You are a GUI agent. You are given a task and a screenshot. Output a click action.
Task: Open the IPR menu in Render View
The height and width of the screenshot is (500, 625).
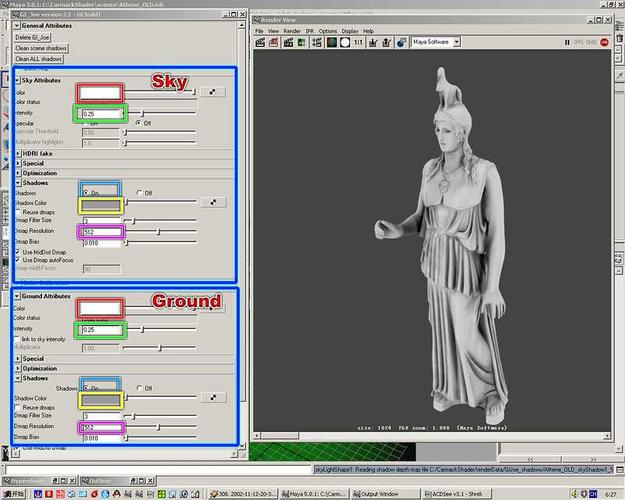coord(308,31)
